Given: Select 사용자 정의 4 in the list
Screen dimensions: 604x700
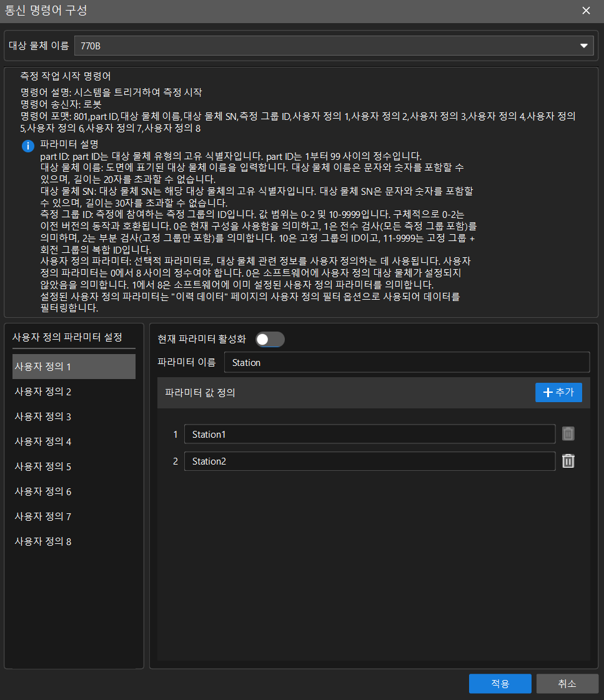Looking at the screenshot, I should coord(74,441).
